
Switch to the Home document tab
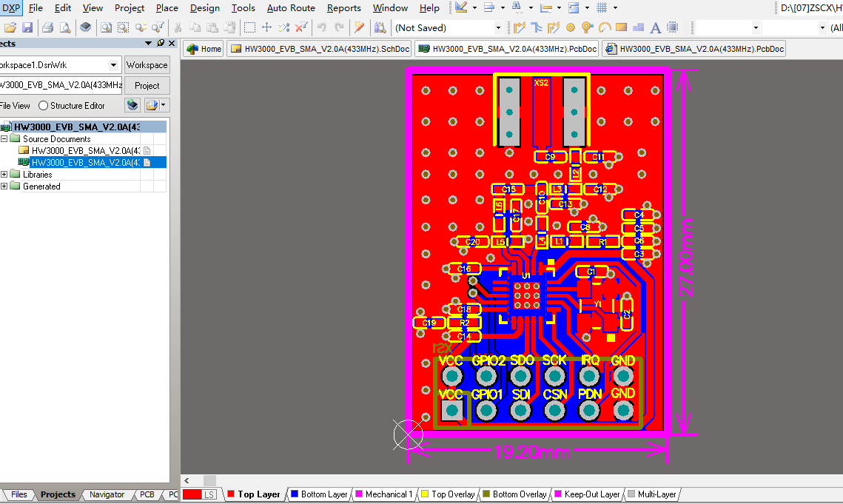[x=204, y=49]
